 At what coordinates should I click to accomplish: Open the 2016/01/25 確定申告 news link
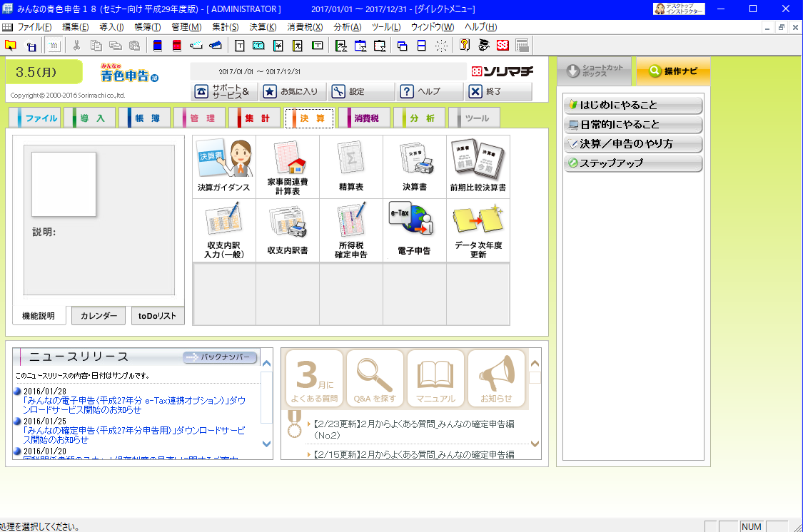(x=134, y=435)
